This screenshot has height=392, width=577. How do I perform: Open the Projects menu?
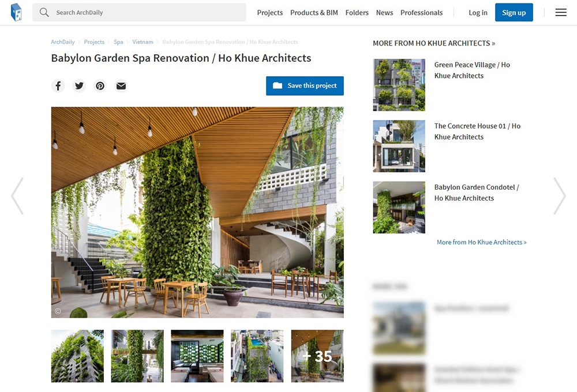pos(269,13)
